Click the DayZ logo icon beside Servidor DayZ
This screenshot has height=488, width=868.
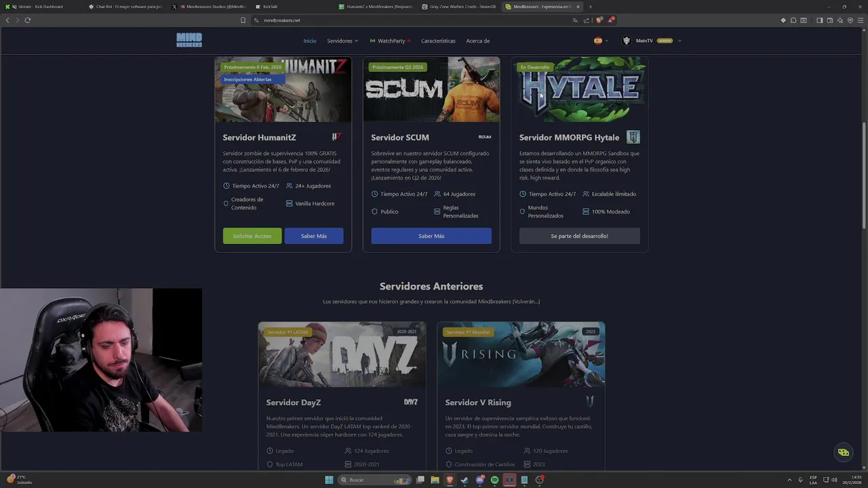point(411,402)
